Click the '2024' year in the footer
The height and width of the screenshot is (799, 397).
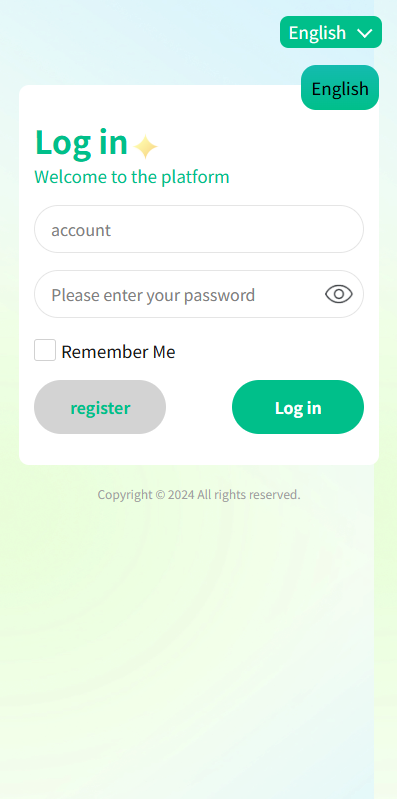coord(181,494)
